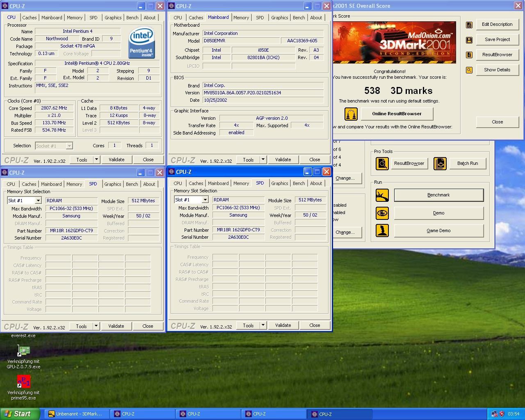Open Tools dropdown arrow in Mainboard window

coord(263,160)
